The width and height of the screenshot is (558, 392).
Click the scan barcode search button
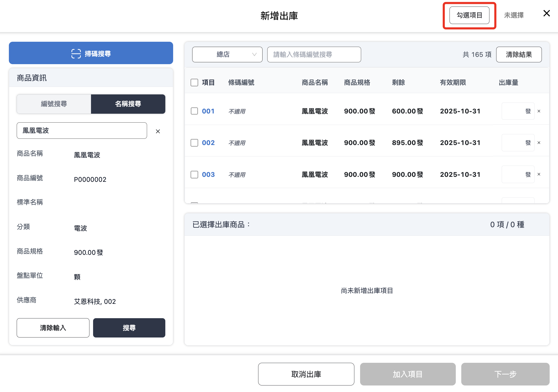point(91,53)
